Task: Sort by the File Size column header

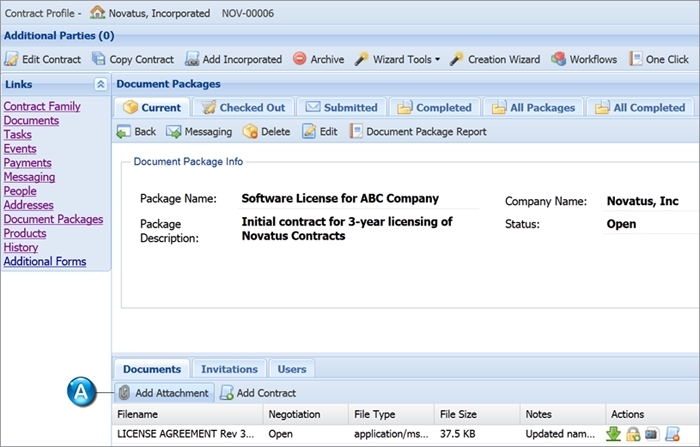Action: (x=477, y=414)
